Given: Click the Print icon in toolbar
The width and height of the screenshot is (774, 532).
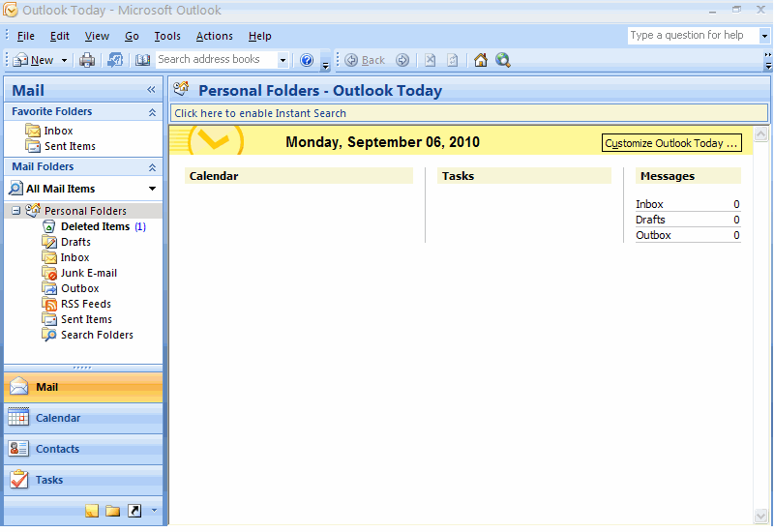Looking at the screenshot, I should click(x=87, y=60).
